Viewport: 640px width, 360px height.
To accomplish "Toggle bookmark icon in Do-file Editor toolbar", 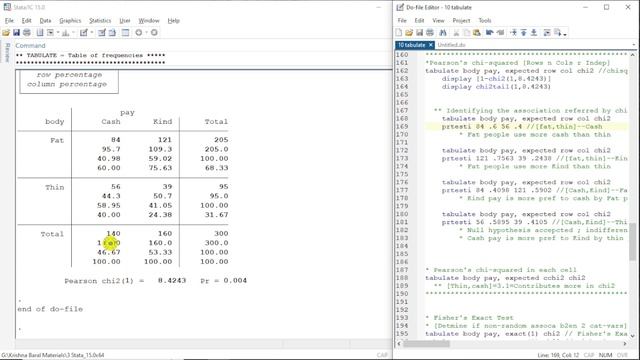I will pyautogui.click(x=513, y=33).
